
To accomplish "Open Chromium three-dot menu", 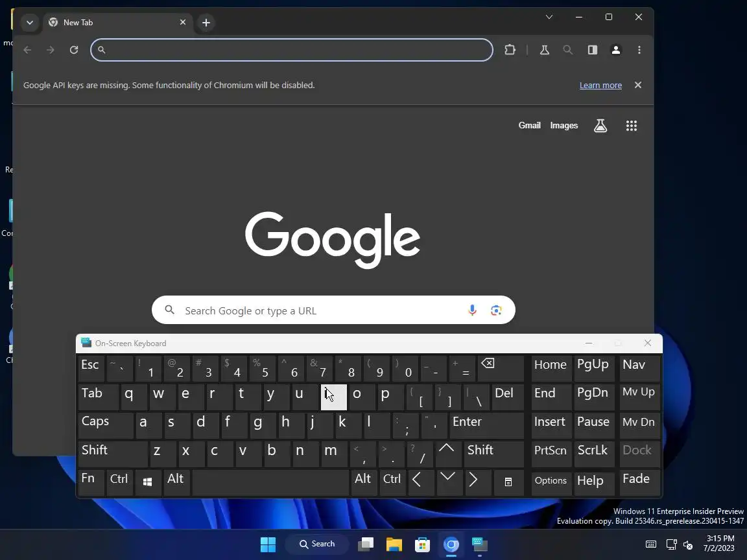I will pos(639,49).
